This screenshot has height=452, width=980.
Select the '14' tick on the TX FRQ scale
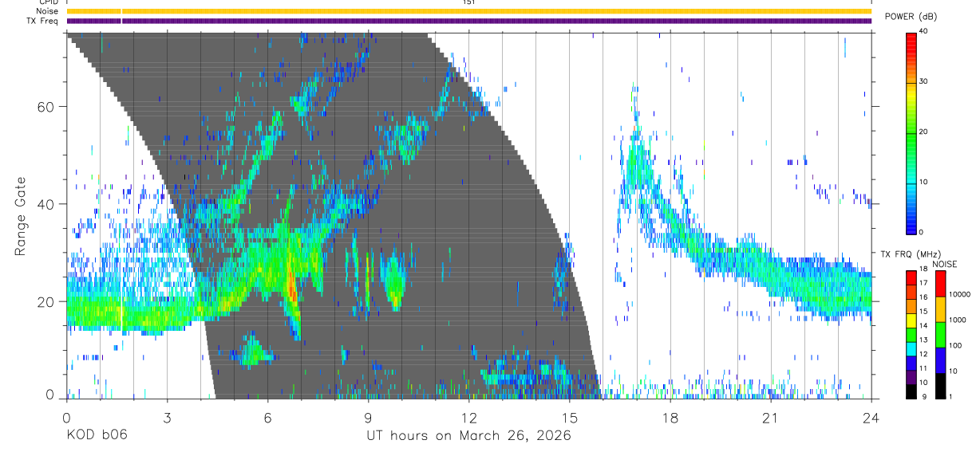[x=924, y=325]
